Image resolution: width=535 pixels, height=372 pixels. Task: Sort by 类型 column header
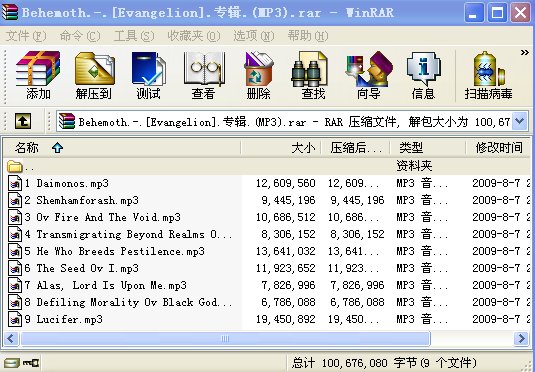tap(428, 148)
